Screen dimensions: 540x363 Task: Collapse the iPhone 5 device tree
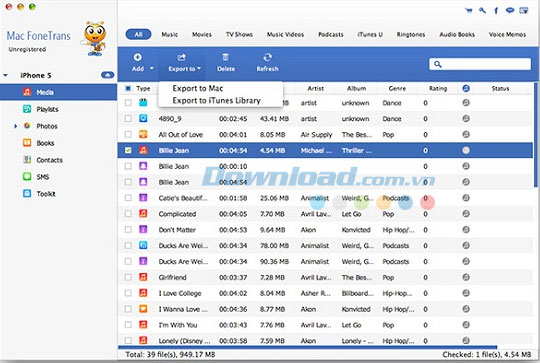pyautogui.click(x=6, y=75)
